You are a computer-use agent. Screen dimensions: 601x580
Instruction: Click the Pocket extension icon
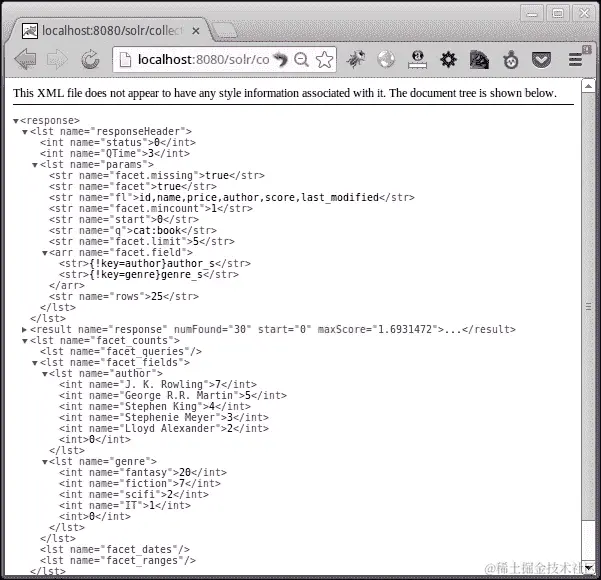541,60
